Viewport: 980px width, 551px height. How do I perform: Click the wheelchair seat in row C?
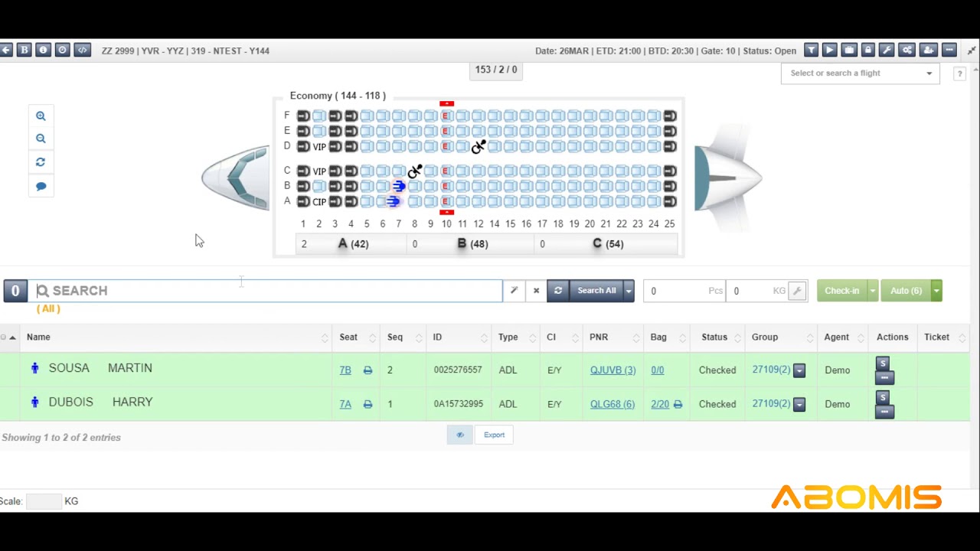pyautogui.click(x=414, y=171)
